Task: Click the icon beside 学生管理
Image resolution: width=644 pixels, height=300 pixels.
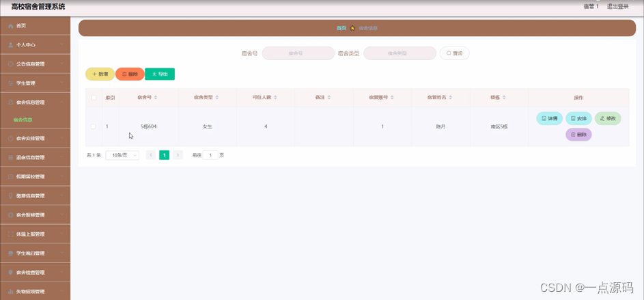Action: [x=11, y=83]
